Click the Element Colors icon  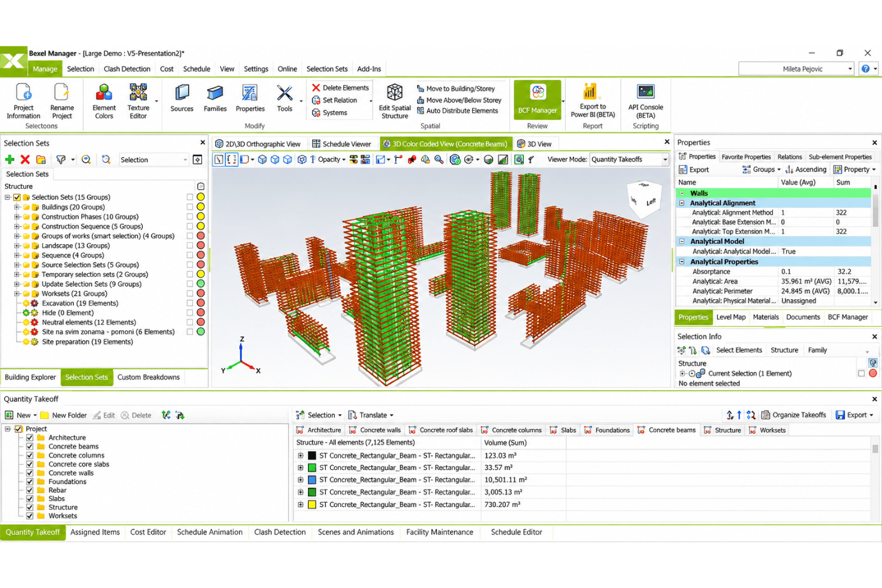pyautogui.click(x=104, y=101)
